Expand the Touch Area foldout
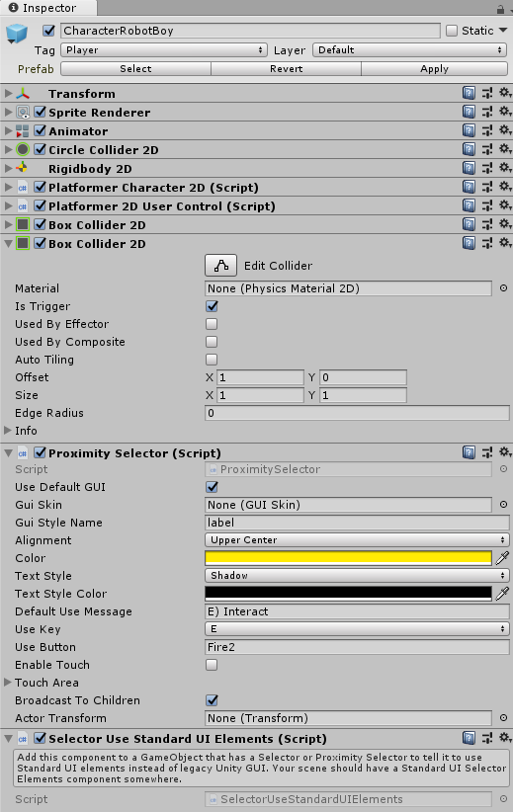 (x=8, y=682)
